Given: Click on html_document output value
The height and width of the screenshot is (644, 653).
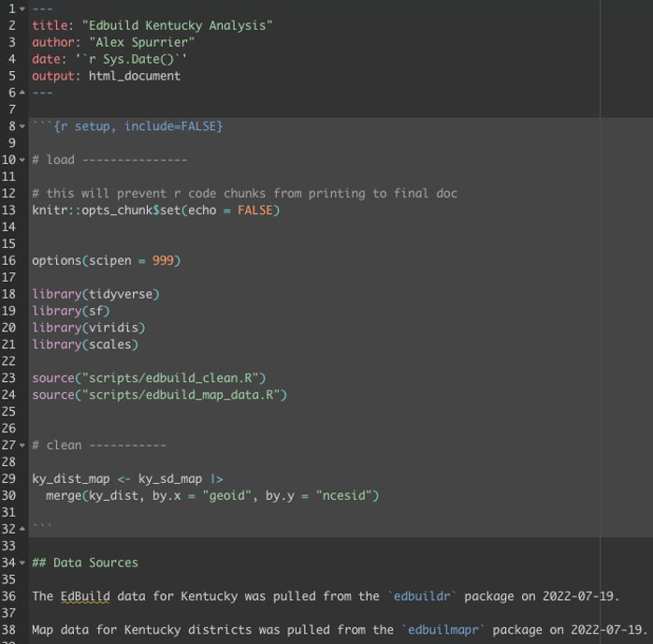Looking at the screenshot, I should (x=134, y=76).
